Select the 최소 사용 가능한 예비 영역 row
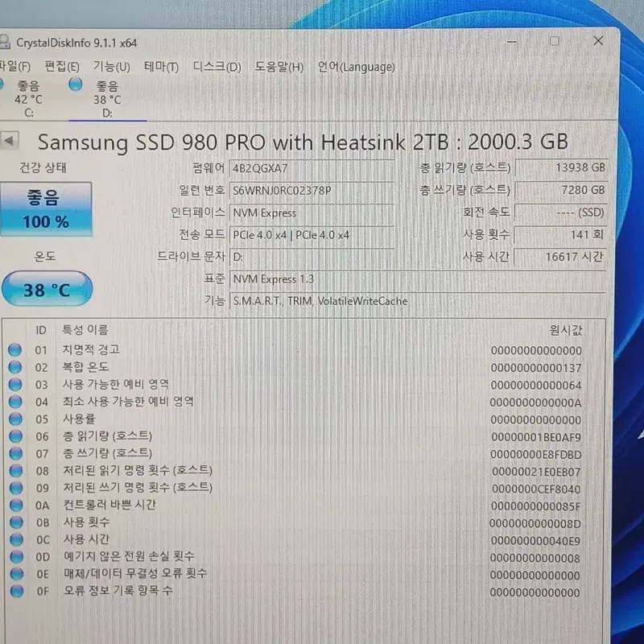The image size is (644, 644). 304,402
